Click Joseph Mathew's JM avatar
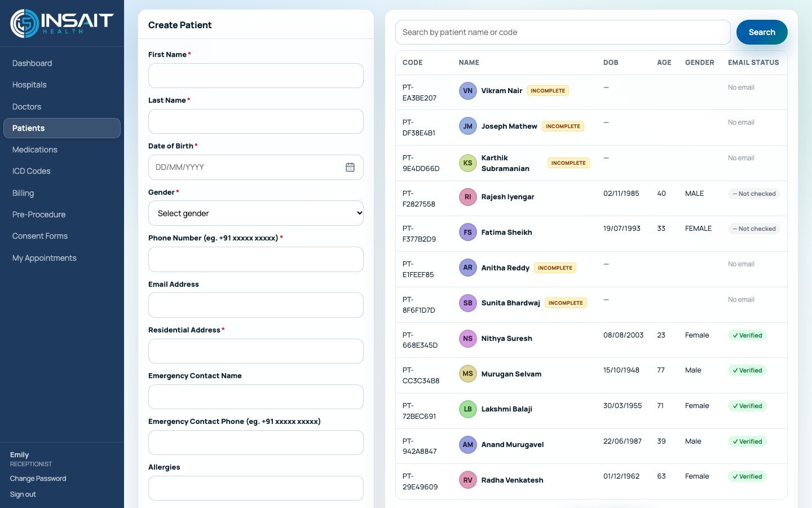This screenshot has width=812, height=508. tap(467, 126)
